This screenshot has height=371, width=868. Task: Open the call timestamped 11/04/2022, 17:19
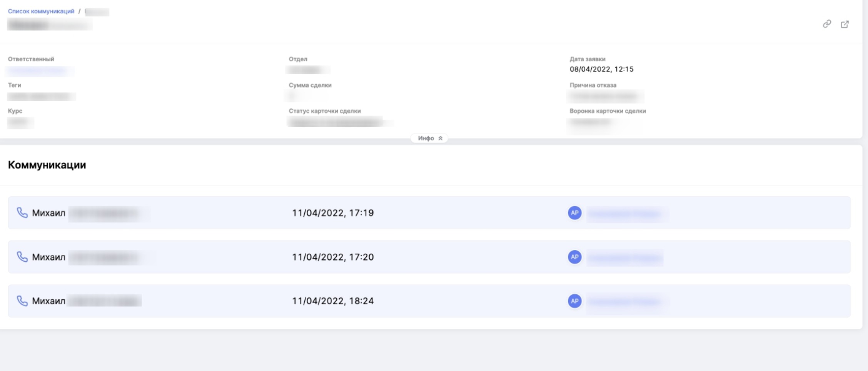coord(333,213)
